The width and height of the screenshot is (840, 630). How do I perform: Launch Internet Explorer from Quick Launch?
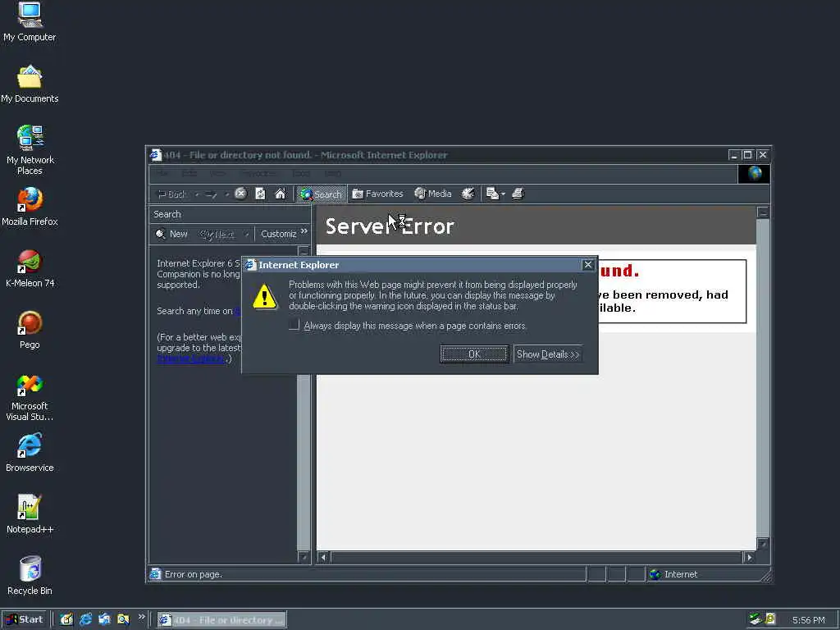click(85, 619)
